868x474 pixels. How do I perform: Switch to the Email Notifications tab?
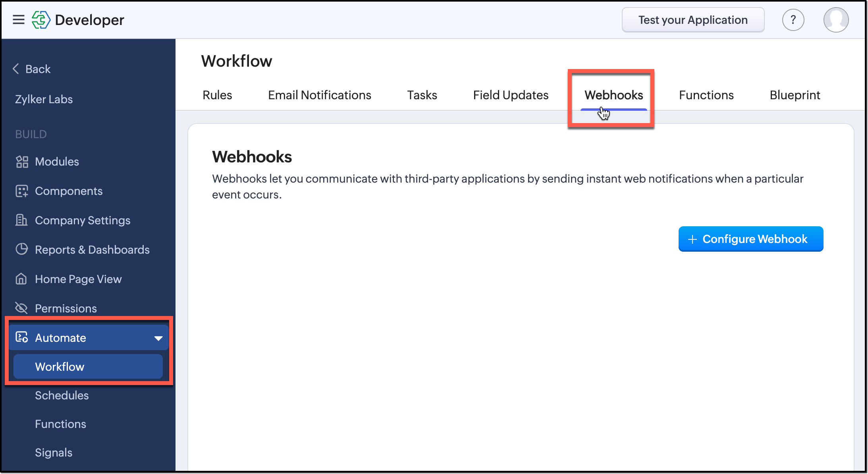point(319,95)
